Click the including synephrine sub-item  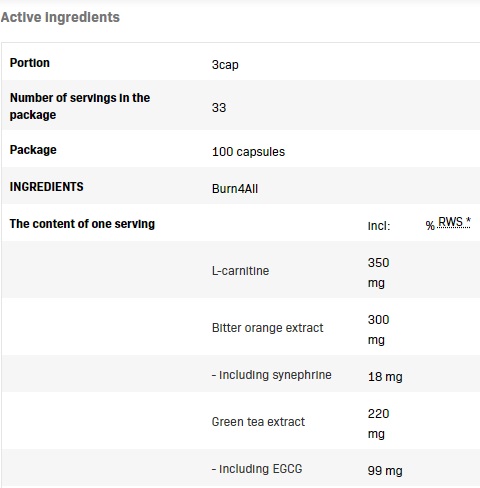tap(272, 375)
